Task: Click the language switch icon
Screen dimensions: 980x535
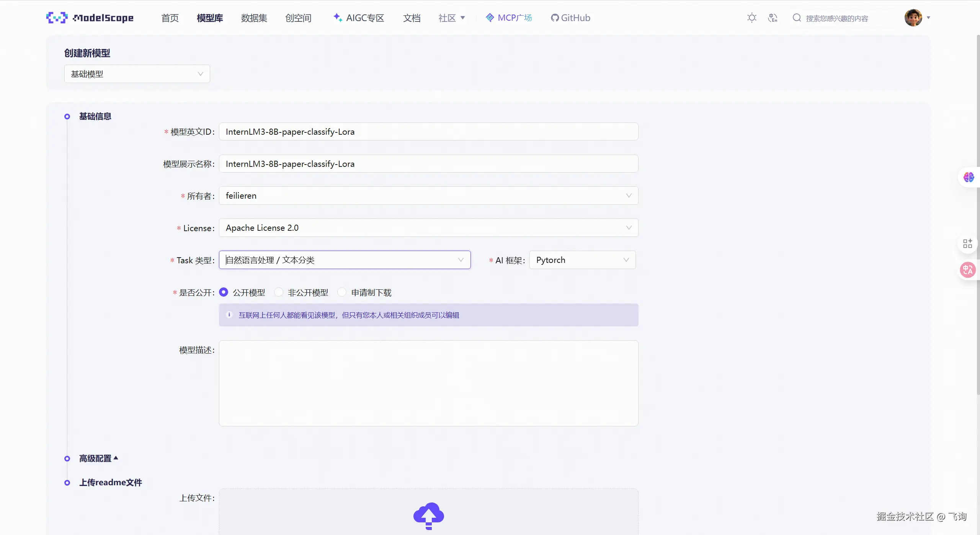Action: 773,18
